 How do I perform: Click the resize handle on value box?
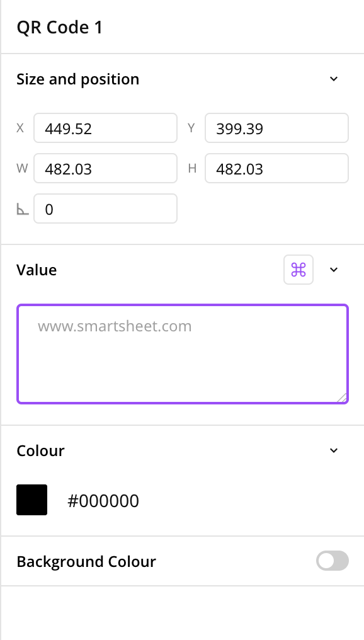coord(343,397)
